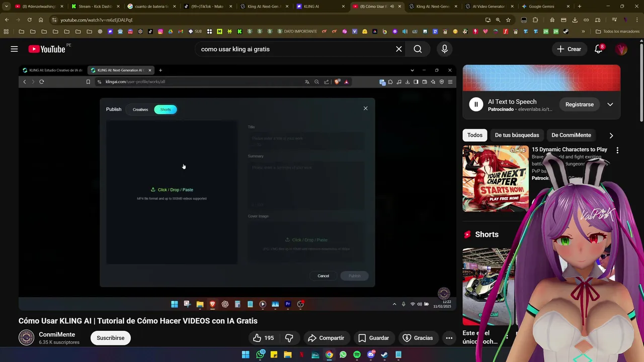Expand the sponsored ad chevron

click(610, 104)
